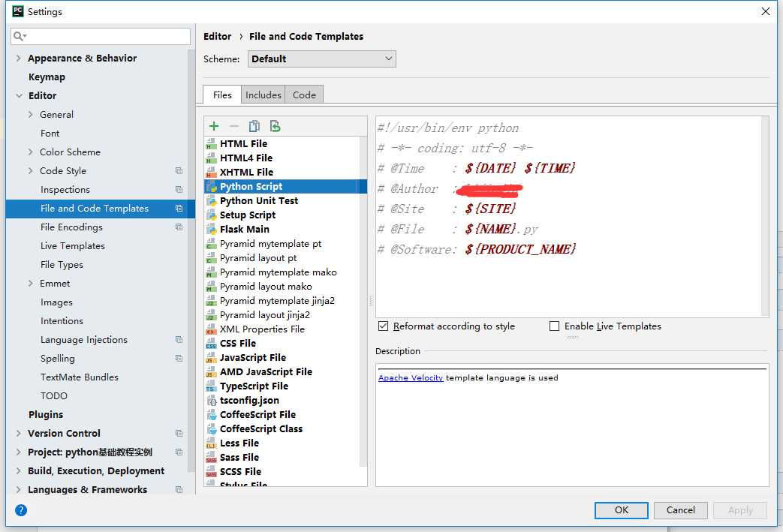This screenshot has height=532, width=783.
Task: Select Pyramid mytemplate jinja2 template
Action: click(x=277, y=301)
